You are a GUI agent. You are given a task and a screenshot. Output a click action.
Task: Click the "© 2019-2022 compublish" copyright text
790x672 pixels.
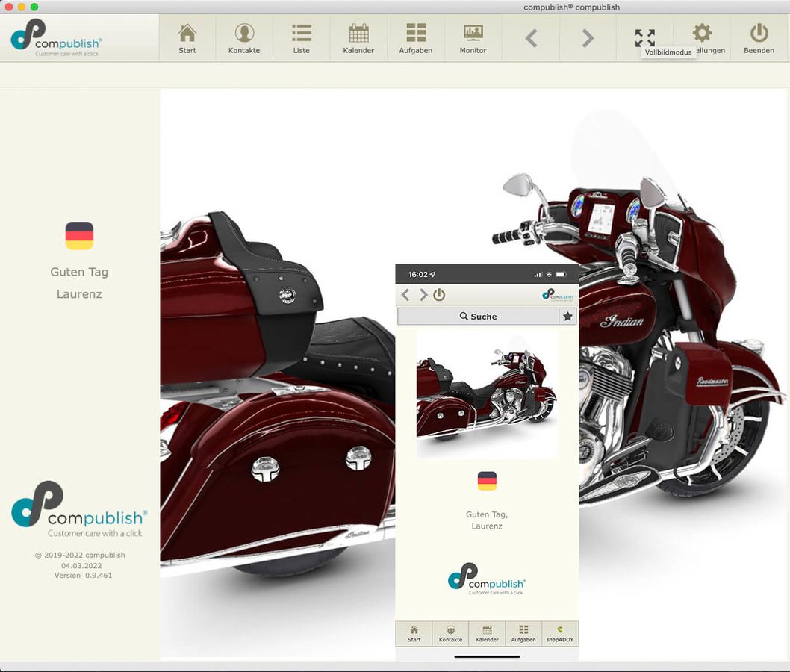point(80,555)
